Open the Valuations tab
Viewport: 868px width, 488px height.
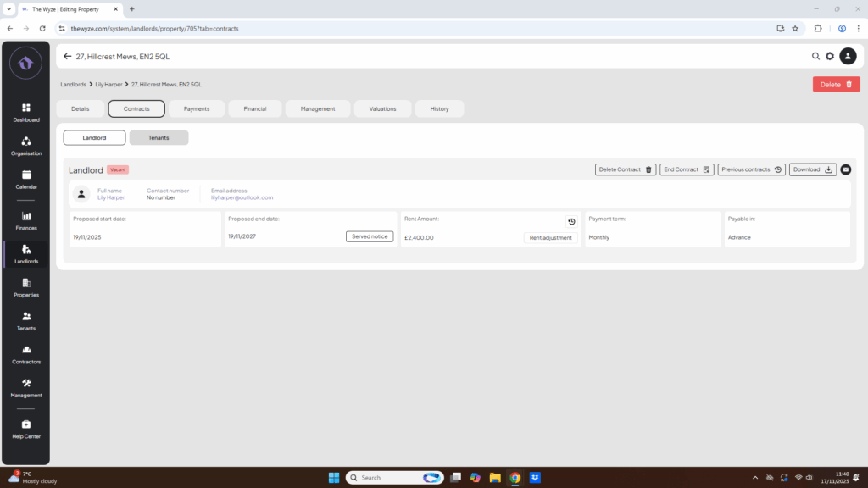[x=382, y=108]
